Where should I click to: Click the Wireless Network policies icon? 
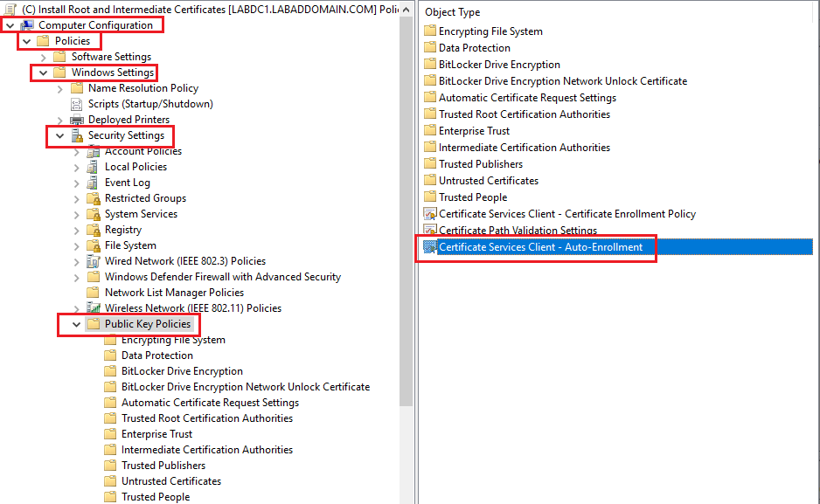pyautogui.click(x=94, y=308)
